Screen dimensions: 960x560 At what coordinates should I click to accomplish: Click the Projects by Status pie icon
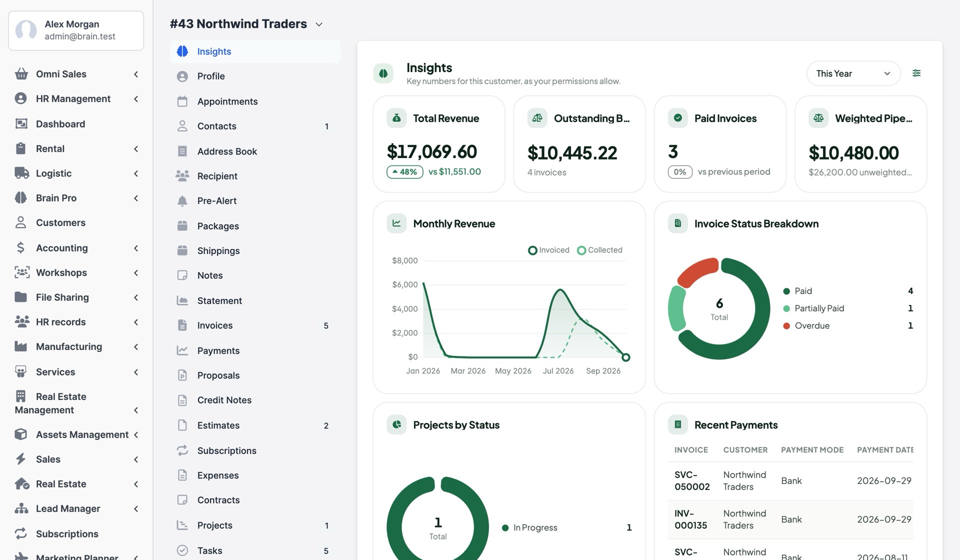click(396, 425)
